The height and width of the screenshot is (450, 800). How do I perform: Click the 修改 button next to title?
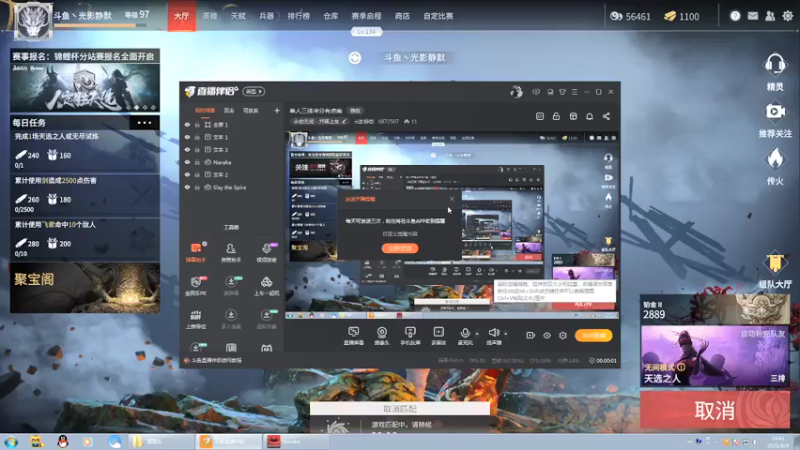[x=355, y=111]
